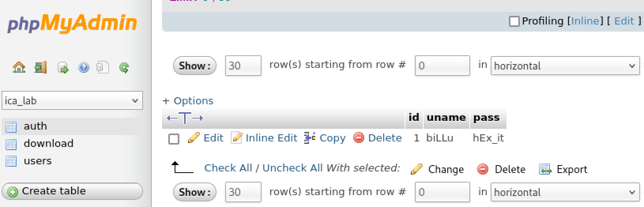
Task: Go to phpMyAdmin home icon
Action: click(19, 68)
